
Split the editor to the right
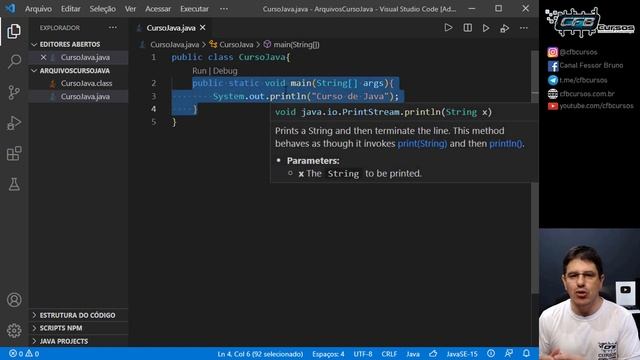(x=467, y=28)
